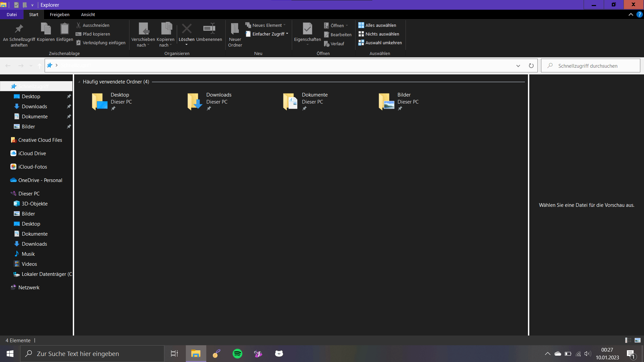Screen dimensions: 644x362
Task: Click the Kopieren clipboard icon
Action: (x=46, y=28)
